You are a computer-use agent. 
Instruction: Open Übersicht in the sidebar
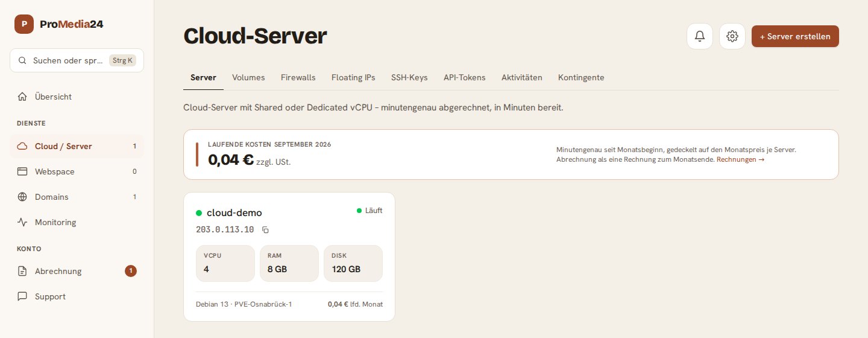point(77,97)
